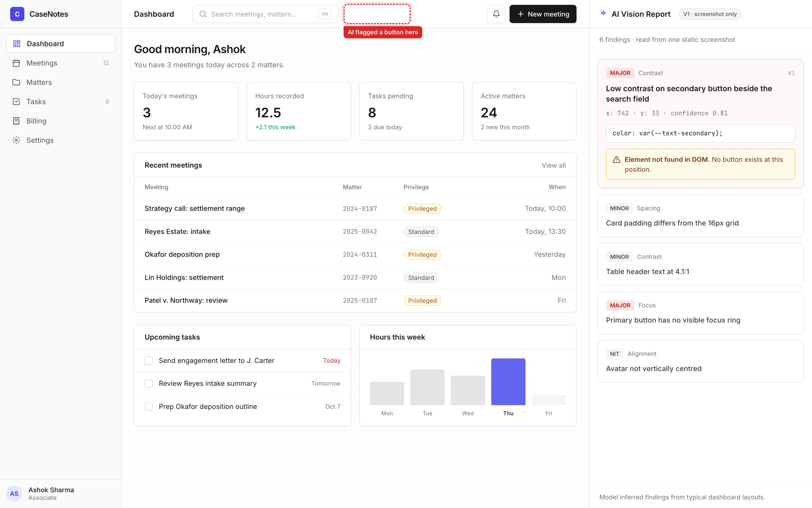Screen dimensions: 812x508
Task: Click matter number 2023-0920
Action: point(360,278)
